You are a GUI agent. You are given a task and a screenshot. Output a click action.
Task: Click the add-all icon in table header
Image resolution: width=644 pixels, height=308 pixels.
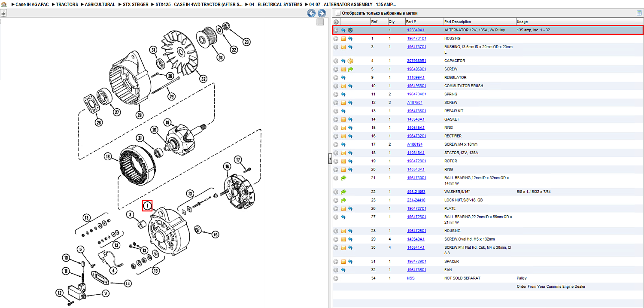pyautogui.click(x=336, y=21)
